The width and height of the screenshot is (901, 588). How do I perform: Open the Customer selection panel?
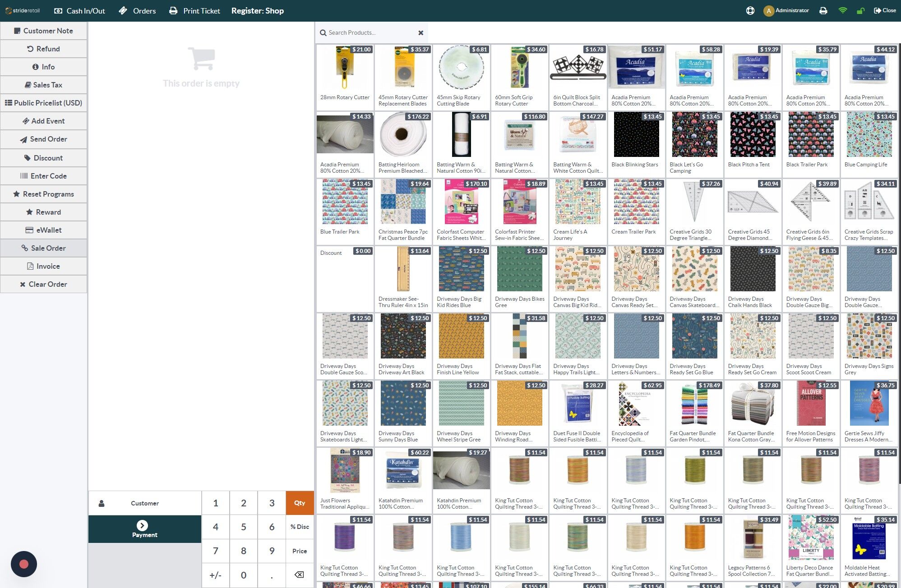point(145,503)
